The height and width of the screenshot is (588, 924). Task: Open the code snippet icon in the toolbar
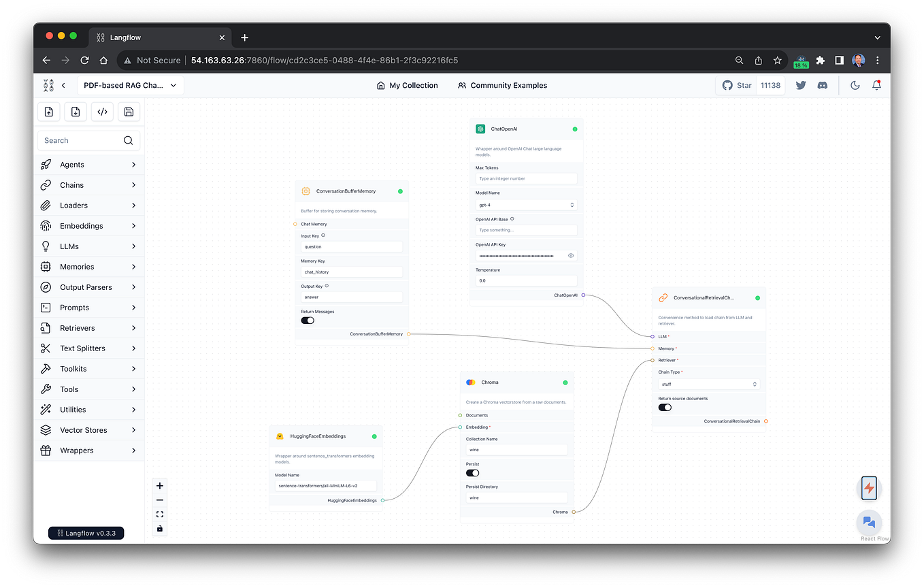coord(102,112)
